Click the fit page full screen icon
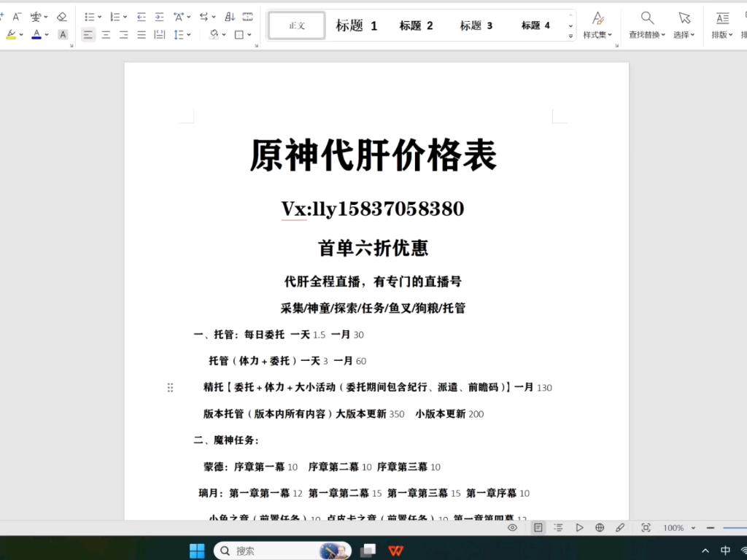Viewport: 747px width, 560px height. tap(646, 528)
